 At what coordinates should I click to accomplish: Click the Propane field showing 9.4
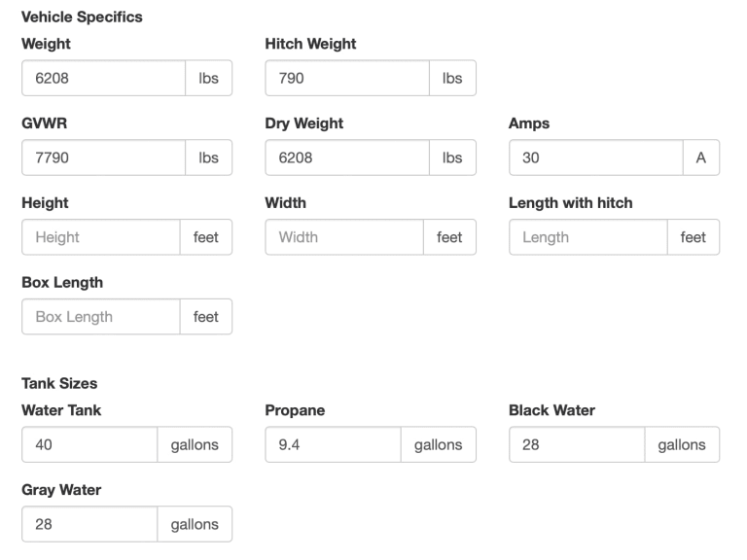click(333, 444)
